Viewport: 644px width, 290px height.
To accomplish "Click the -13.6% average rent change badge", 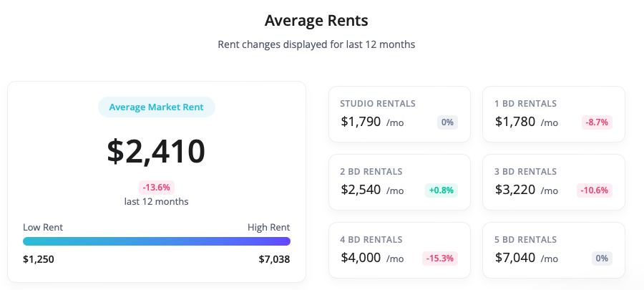I will pos(156,188).
